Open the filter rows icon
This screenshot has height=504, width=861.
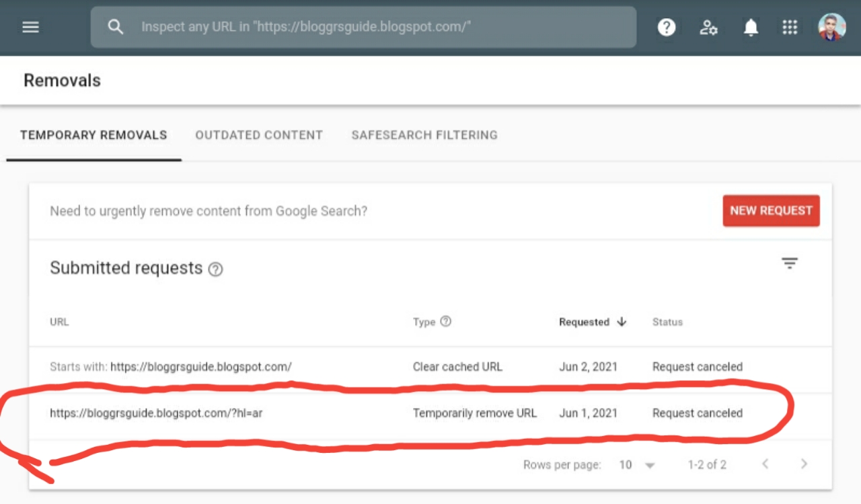tap(790, 263)
